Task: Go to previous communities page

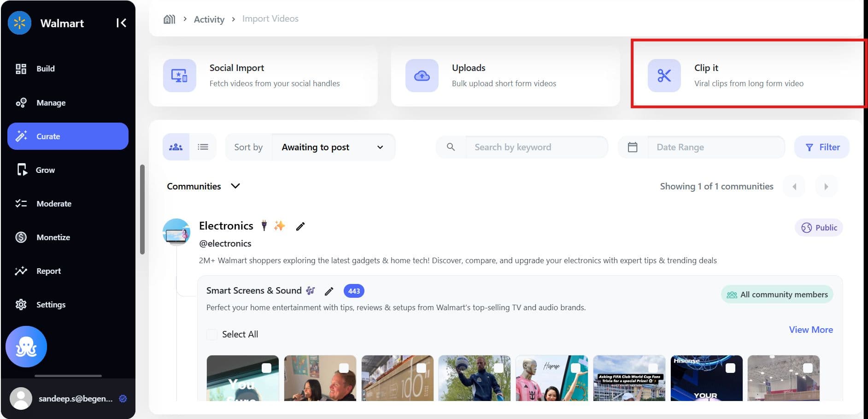Action: click(794, 187)
